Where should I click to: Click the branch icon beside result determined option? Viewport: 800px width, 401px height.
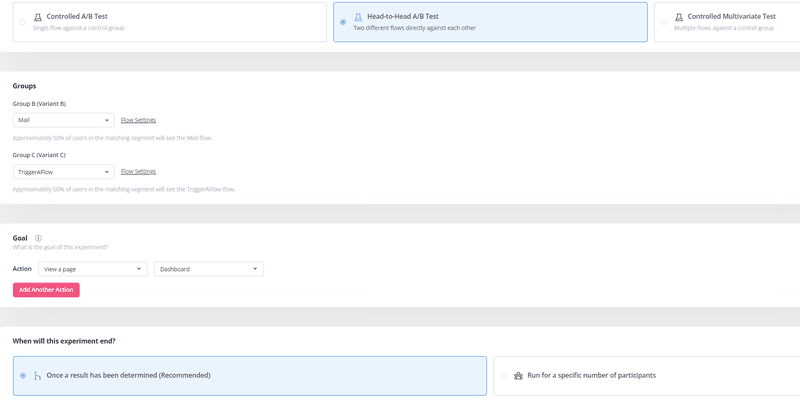pos(38,376)
